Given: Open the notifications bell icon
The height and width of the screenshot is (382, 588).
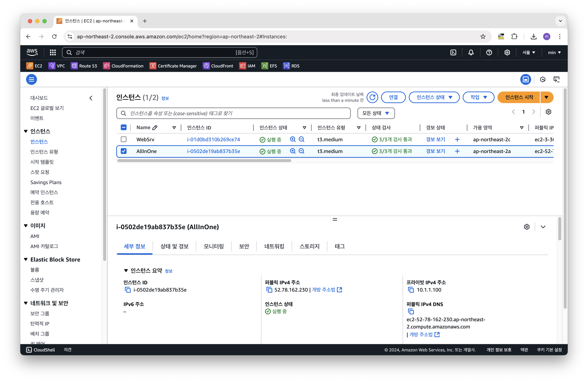Looking at the screenshot, I should tap(471, 53).
